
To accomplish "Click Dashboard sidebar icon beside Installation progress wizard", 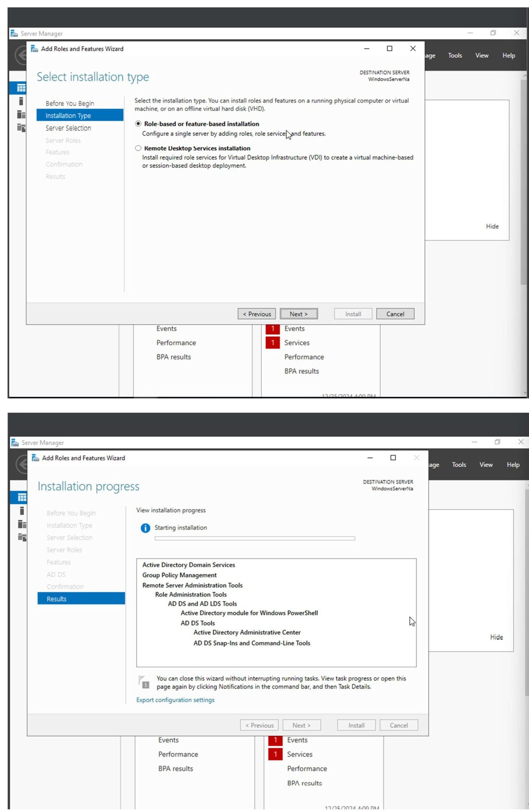I will (x=22, y=497).
